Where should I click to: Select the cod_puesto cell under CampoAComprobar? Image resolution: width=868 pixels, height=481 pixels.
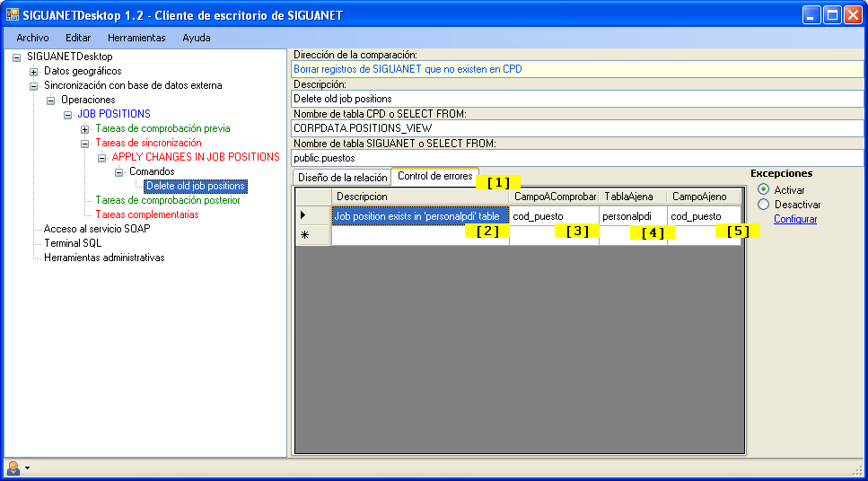coord(554,216)
